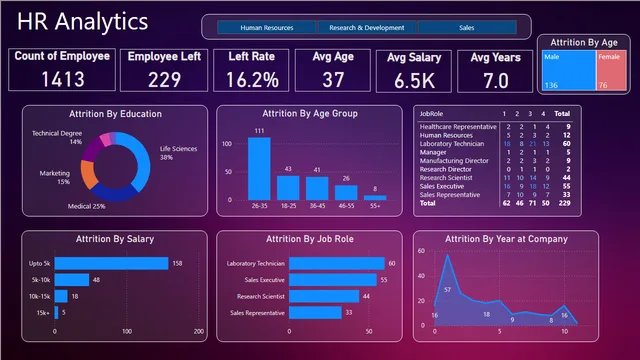
Task: Select the Laboratory Technician table row label
Action: [452, 144]
